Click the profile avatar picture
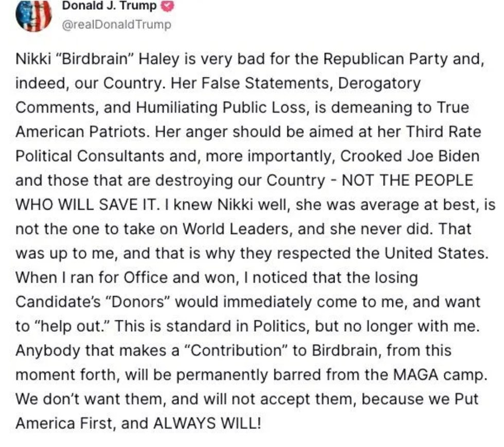Image resolution: width=504 pixels, height=447 pixels. [x=33, y=15]
